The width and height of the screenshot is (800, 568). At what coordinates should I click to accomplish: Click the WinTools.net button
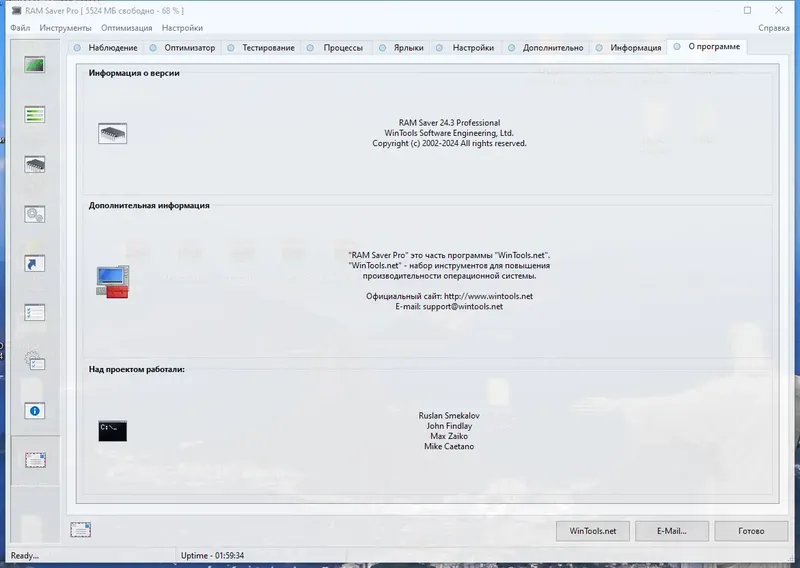(x=593, y=531)
